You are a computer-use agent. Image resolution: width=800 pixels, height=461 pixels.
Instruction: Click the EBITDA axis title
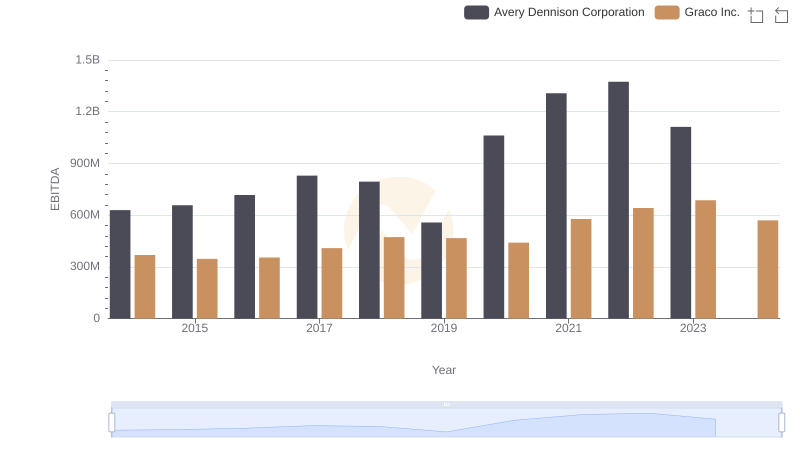(x=55, y=189)
